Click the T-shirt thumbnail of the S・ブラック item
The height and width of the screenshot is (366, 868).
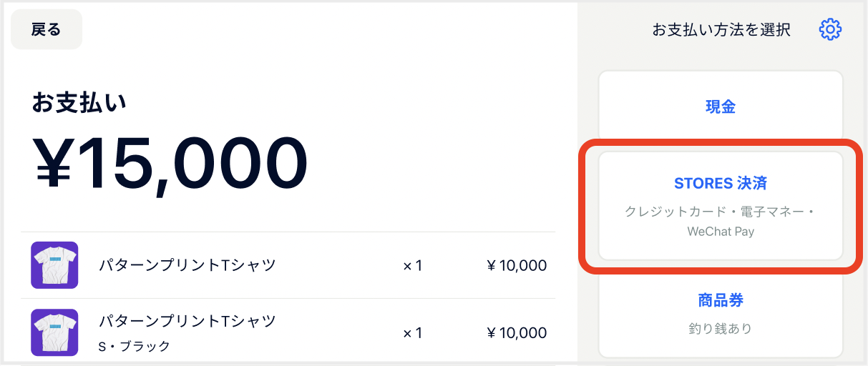(x=54, y=332)
